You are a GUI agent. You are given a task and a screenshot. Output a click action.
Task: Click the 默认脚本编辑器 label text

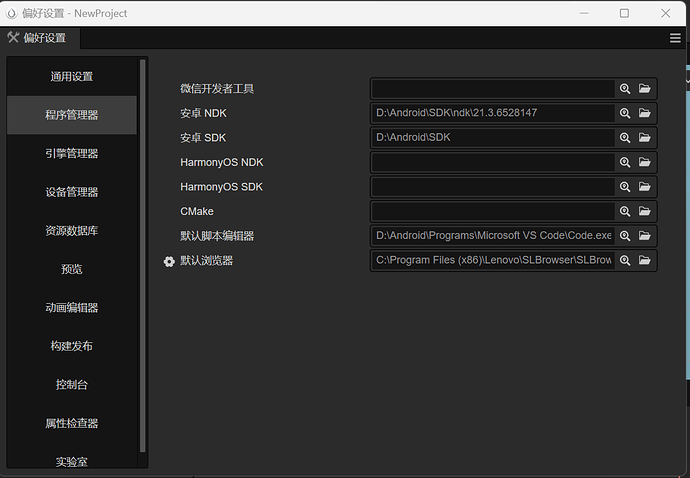217,236
